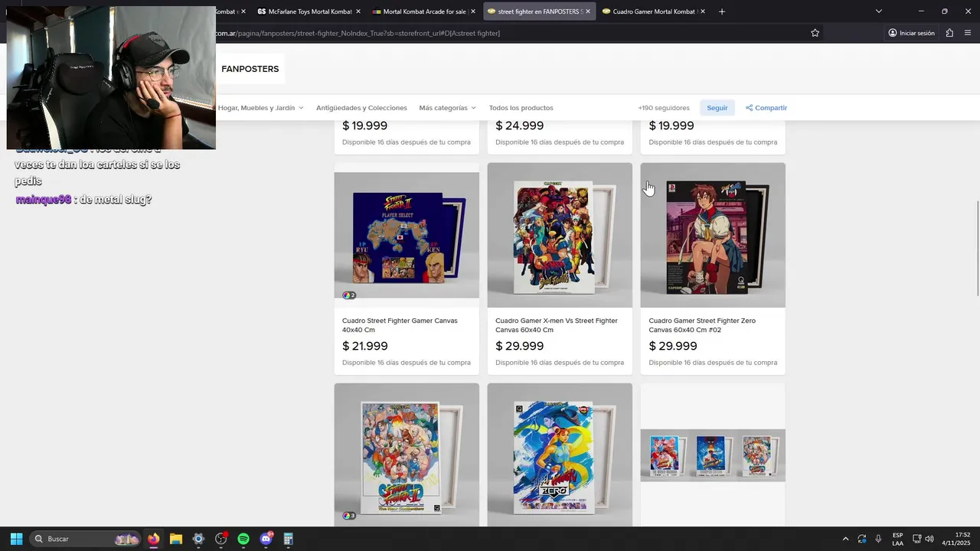Click the Seguir follow button
The height and width of the screenshot is (551, 980).
(x=717, y=108)
